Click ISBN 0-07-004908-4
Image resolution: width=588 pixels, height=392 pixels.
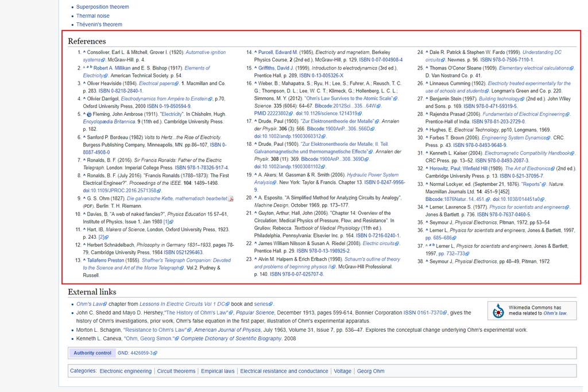click(x=381, y=60)
